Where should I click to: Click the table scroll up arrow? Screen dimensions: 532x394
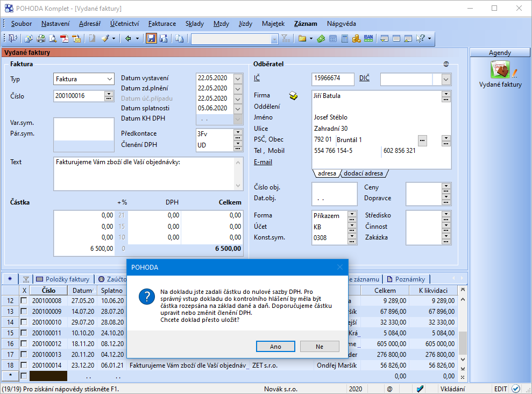463,300
